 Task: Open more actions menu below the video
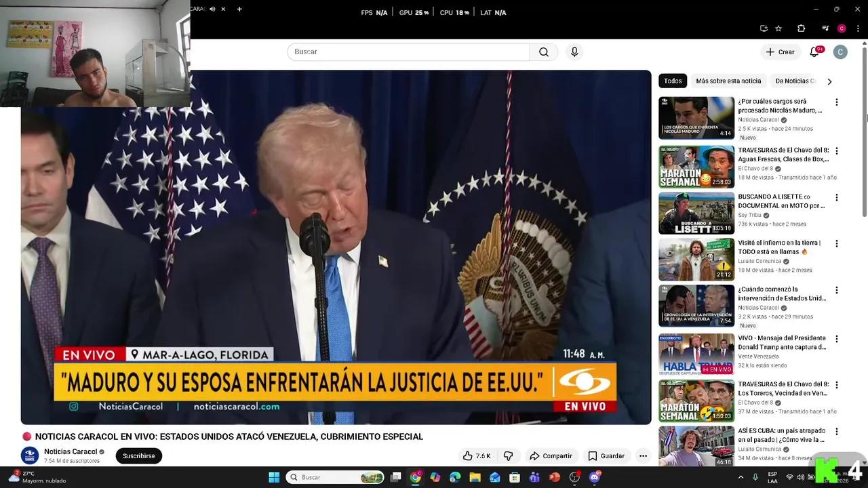tap(643, 456)
